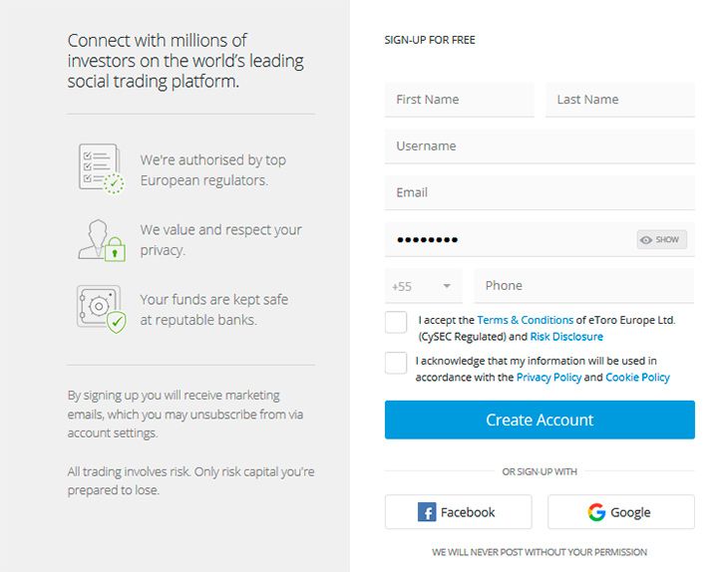Open the Terms & Conditions link

526,320
